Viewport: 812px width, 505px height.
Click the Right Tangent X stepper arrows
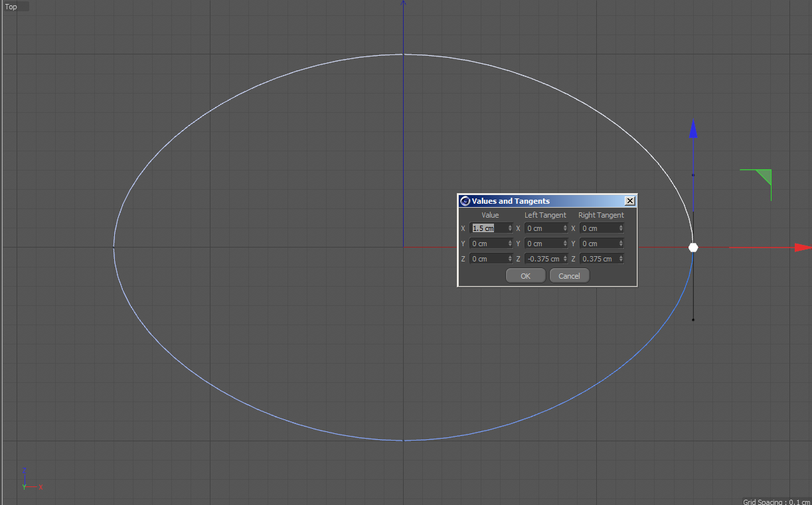click(x=621, y=228)
